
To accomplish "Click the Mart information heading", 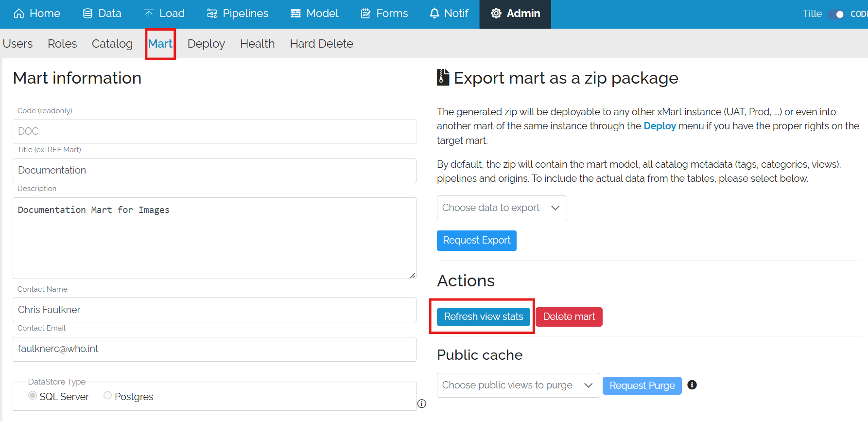I will click(77, 78).
